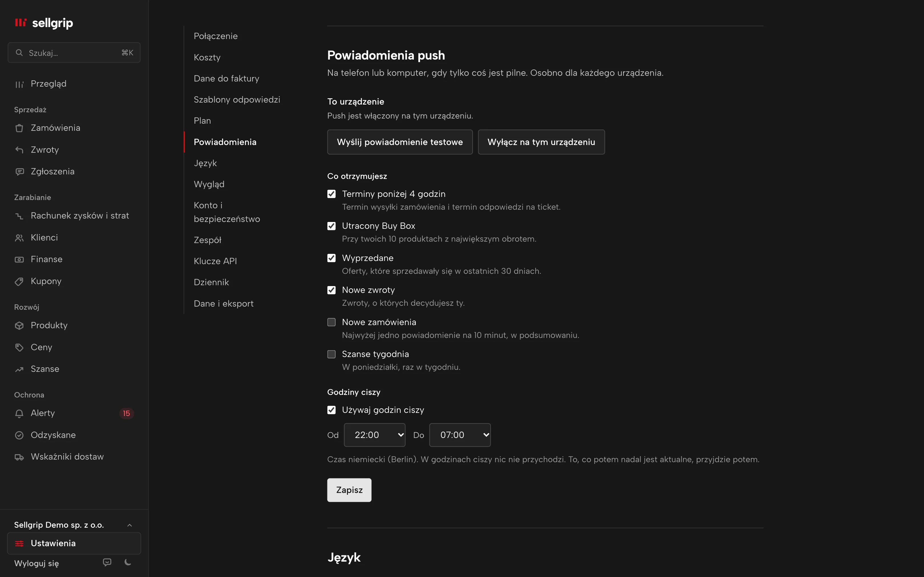Screen dimensions: 924x577
Task: Uncheck Utracony Buy Box notifications
Action: pos(331,226)
